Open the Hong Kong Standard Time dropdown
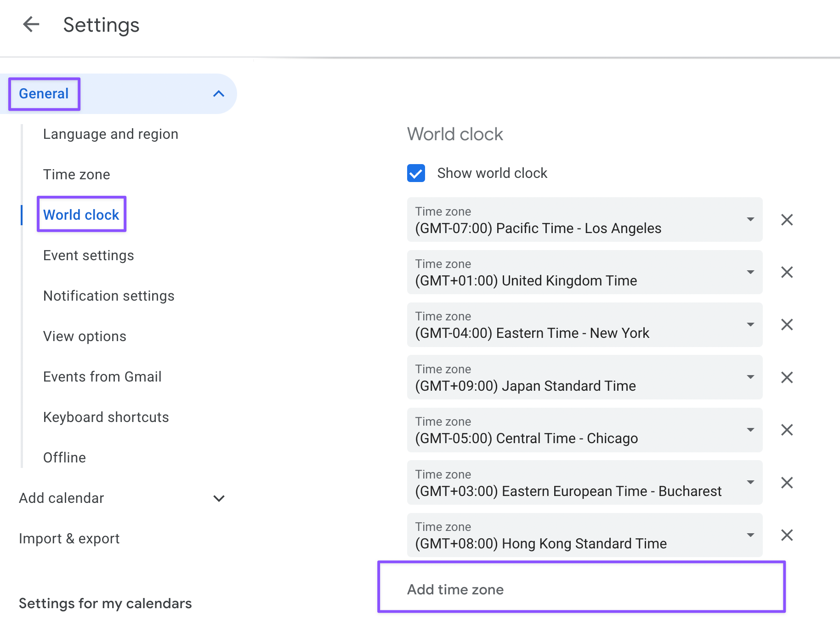Screen dimensions: 840x627 click(585, 535)
